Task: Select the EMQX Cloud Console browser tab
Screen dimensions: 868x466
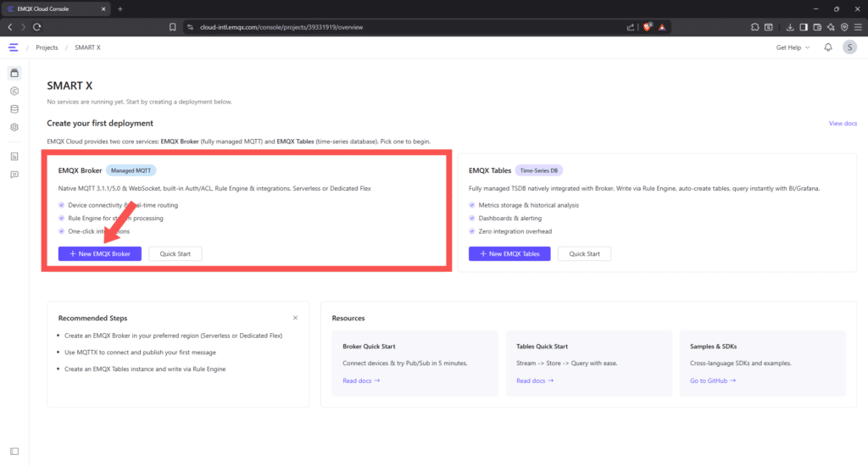Action: [54, 8]
